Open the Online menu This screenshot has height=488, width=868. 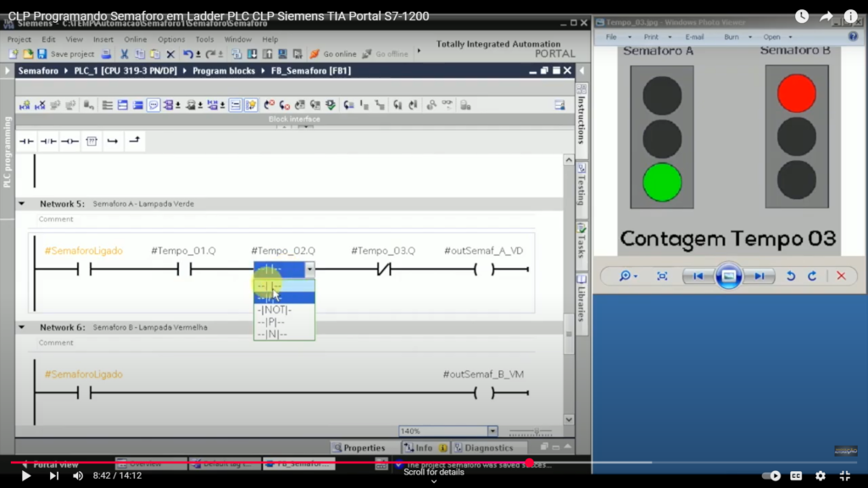pos(135,39)
